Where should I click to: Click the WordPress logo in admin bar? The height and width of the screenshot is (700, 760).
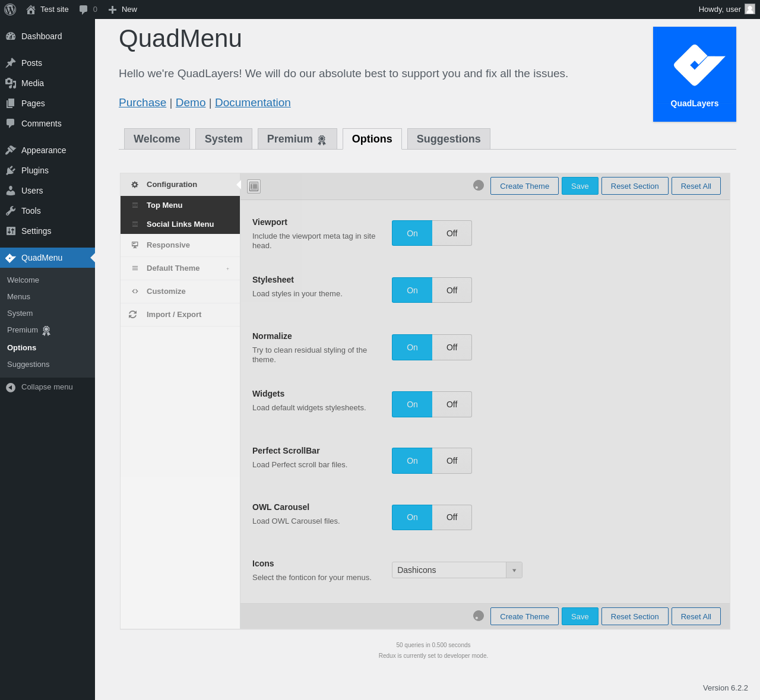tap(10, 9)
